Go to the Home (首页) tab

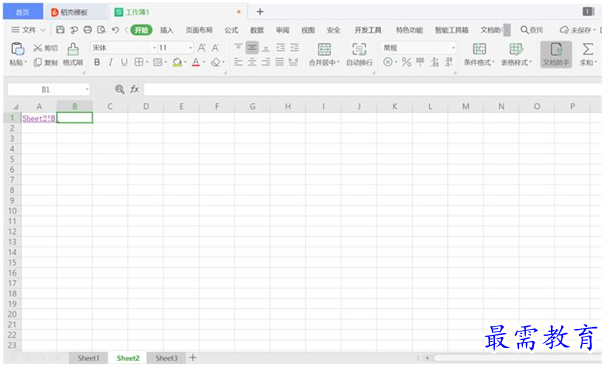click(23, 12)
